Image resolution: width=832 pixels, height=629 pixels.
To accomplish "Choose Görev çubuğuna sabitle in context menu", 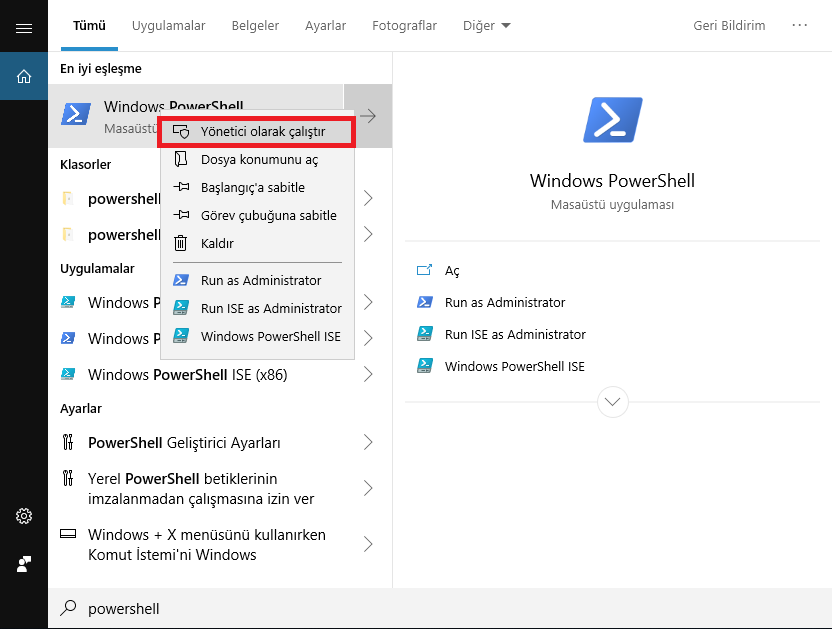I will (x=268, y=215).
